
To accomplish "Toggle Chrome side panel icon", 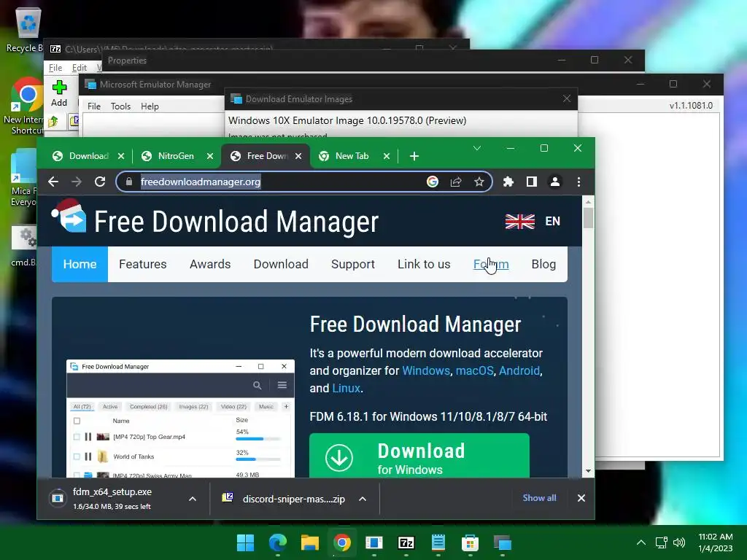I will pyautogui.click(x=532, y=182).
